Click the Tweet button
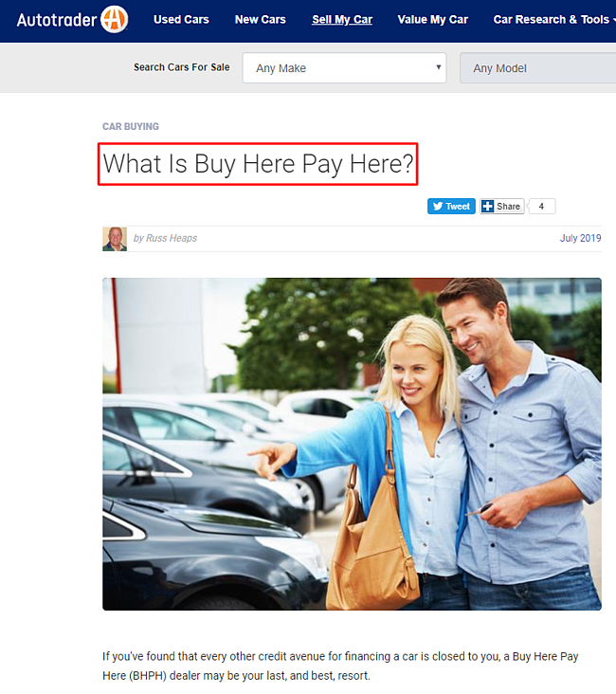The height and width of the screenshot is (694, 616). (x=451, y=207)
